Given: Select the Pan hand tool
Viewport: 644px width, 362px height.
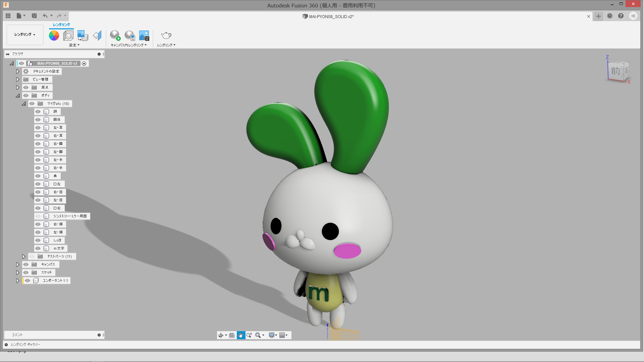Looking at the screenshot, I should (241, 335).
